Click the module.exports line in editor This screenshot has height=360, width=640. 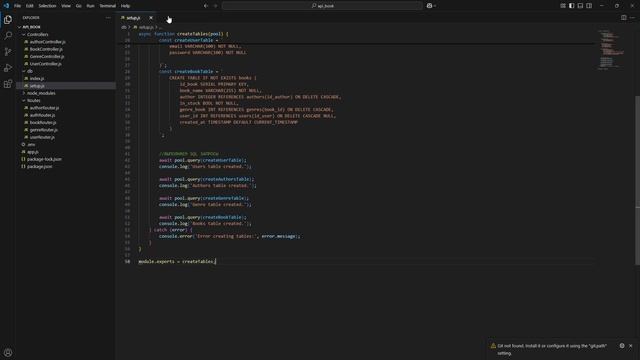click(x=176, y=261)
